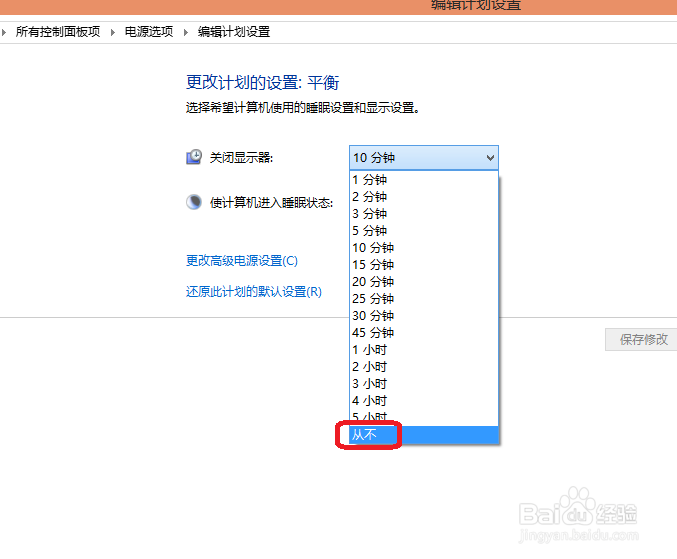Click the 保存修改 button

[643, 339]
